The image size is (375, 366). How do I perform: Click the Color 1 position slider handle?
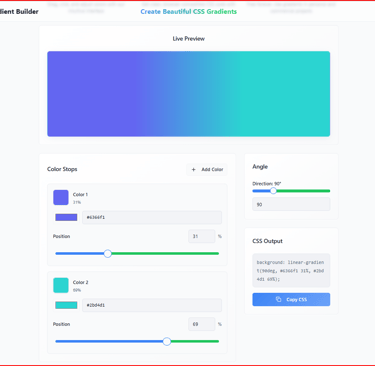(x=107, y=253)
